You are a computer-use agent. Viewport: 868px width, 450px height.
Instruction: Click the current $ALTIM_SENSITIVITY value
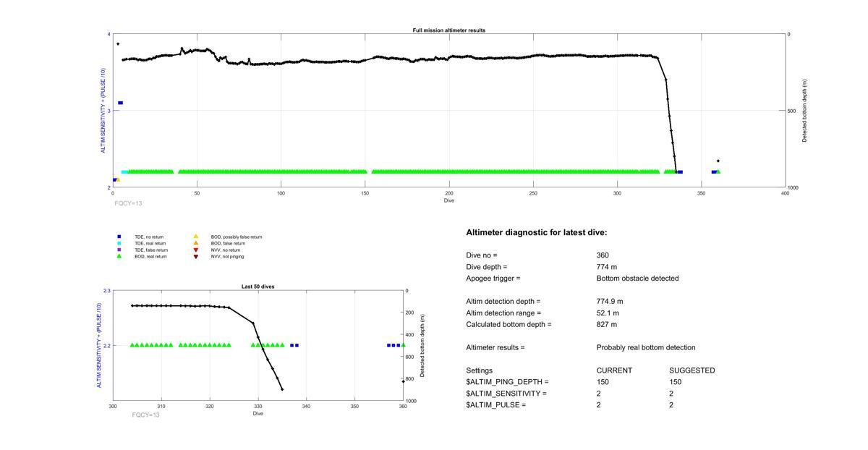point(598,394)
